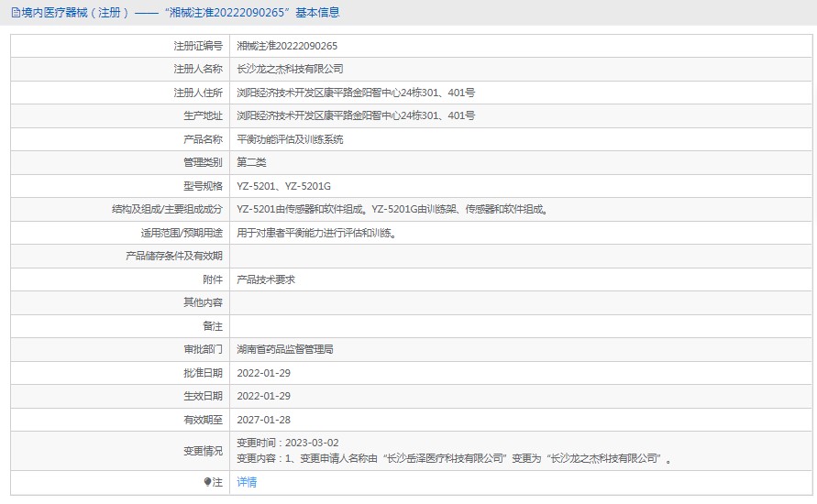Select the 批准日期 value 2022-01-29
817x504 pixels.
point(264,373)
